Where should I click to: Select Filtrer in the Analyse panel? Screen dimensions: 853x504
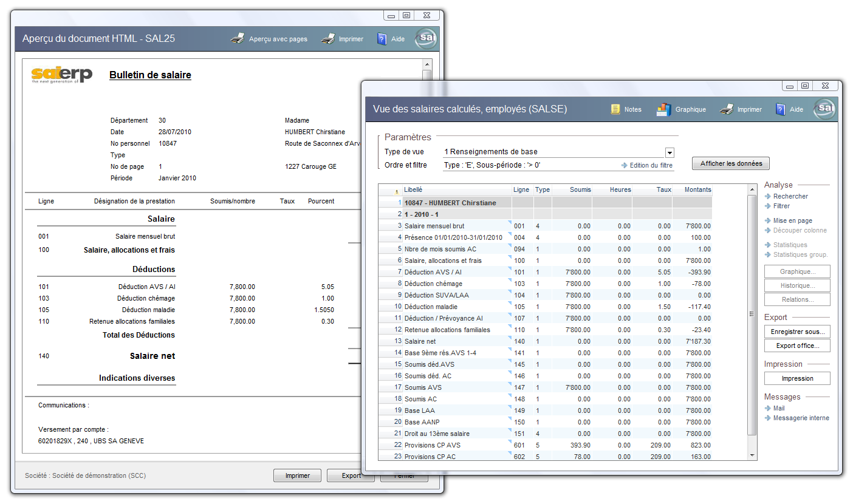[781, 206]
